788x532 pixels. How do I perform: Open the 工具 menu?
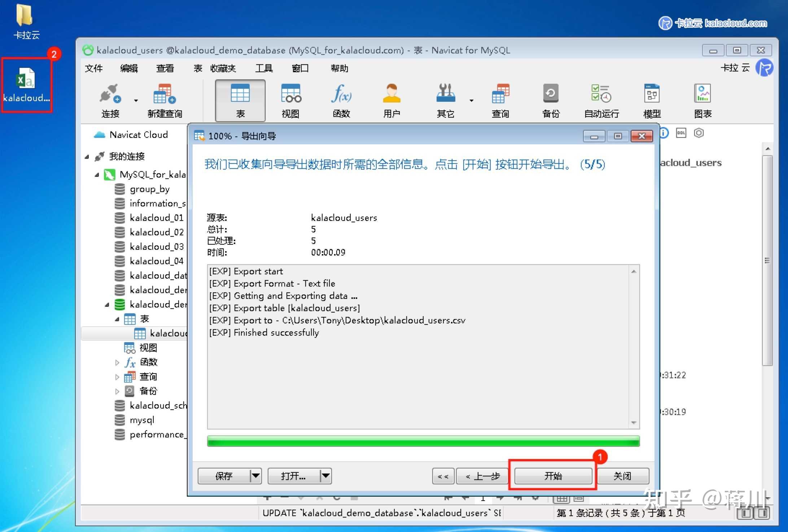(x=264, y=68)
